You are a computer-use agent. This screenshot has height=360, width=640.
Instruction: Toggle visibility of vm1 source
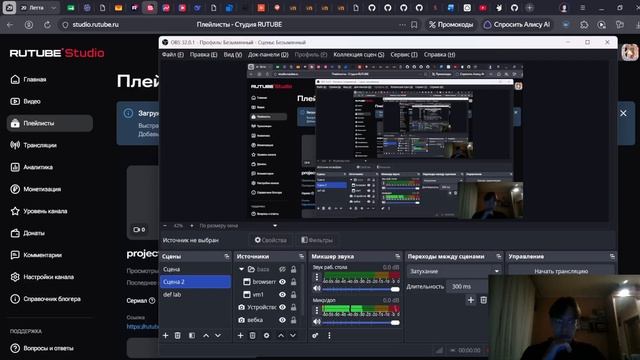pos(282,294)
